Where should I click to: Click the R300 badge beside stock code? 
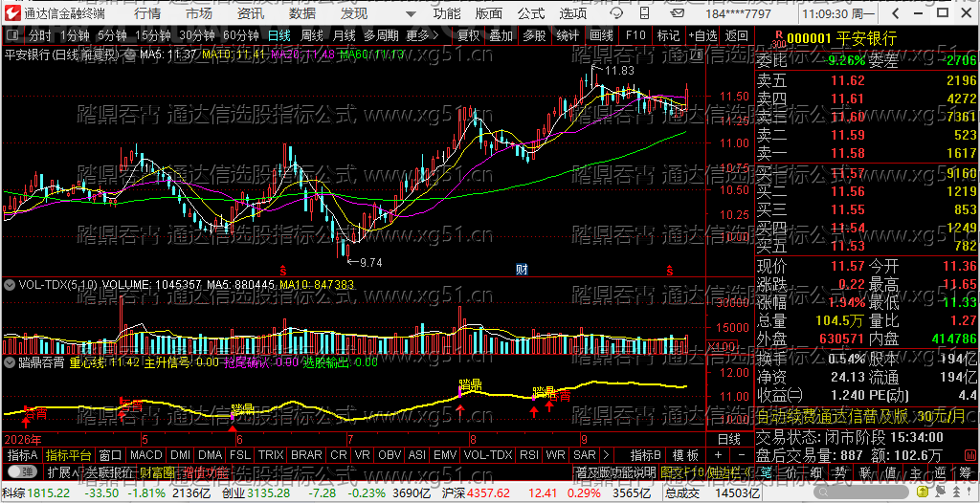[x=778, y=39]
